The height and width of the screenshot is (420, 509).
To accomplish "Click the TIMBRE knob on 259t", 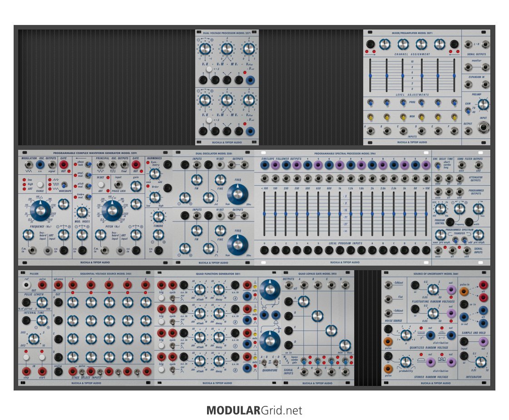I will point(158,216).
